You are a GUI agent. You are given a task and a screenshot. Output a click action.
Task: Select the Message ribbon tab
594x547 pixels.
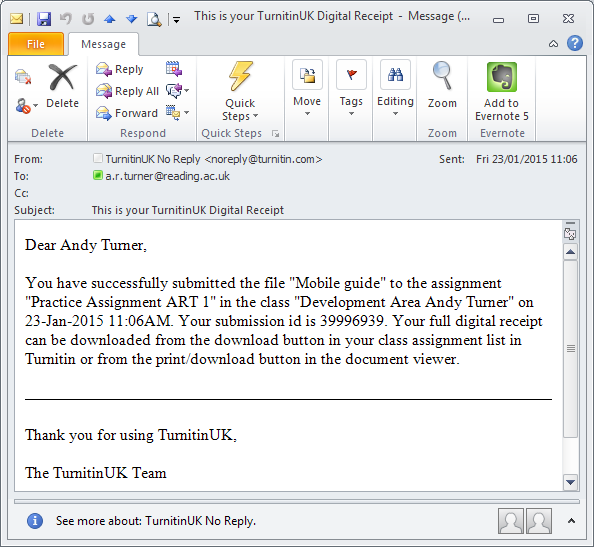pos(103,44)
